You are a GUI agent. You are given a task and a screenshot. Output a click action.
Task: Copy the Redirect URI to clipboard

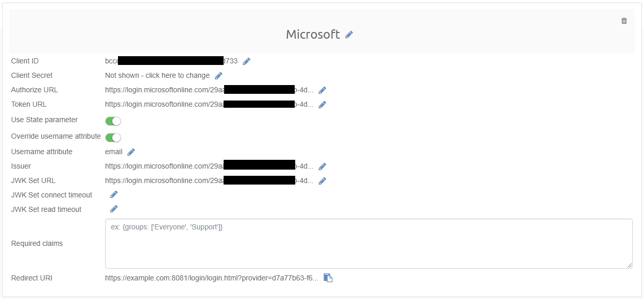328,277
